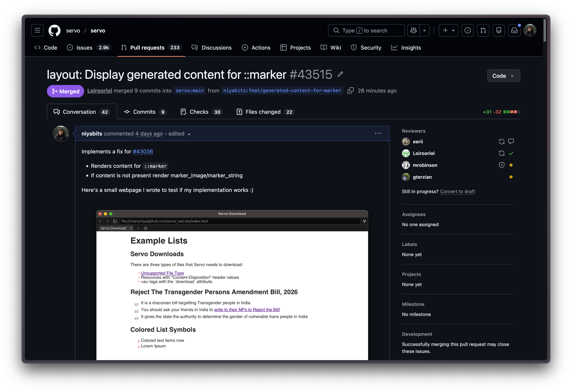Open the Issues shortcut icon in header
This screenshot has height=392, width=572.
coord(467,31)
